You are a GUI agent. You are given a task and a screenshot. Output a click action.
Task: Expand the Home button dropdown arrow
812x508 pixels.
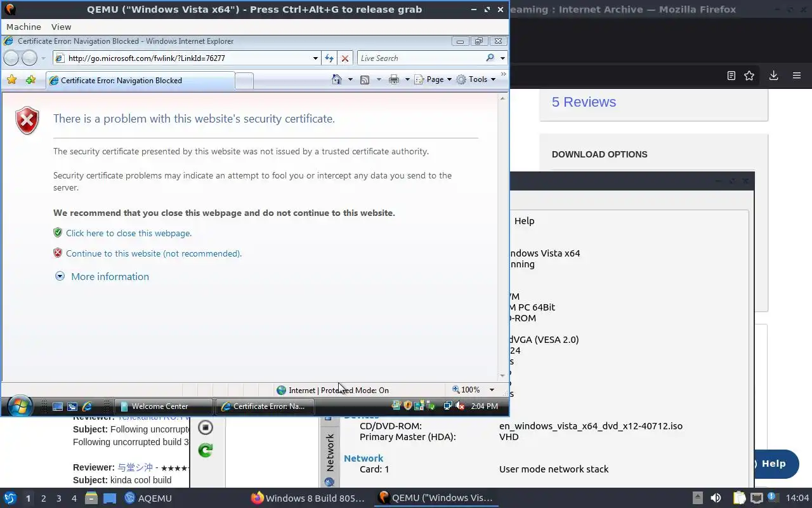350,79
